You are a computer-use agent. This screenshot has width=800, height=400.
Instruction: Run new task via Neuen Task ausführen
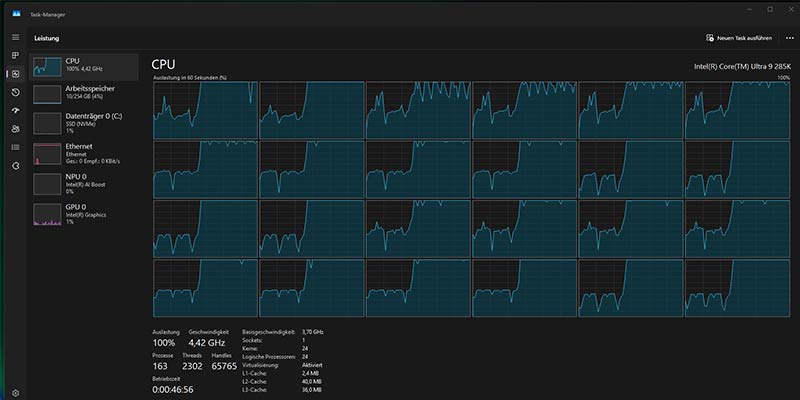(x=739, y=38)
